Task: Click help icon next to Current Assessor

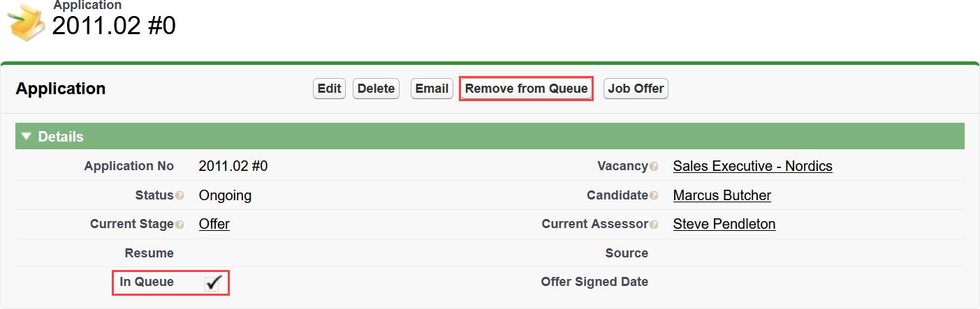Action: (654, 225)
